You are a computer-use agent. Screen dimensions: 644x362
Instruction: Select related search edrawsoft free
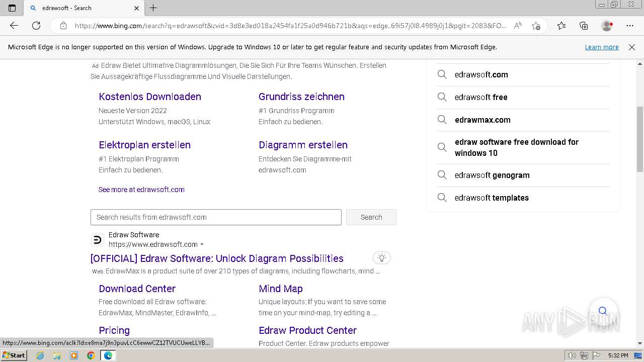(x=481, y=97)
